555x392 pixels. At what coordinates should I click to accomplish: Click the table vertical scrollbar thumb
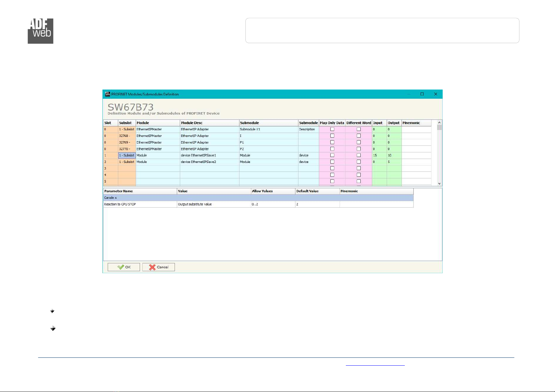(x=439, y=128)
